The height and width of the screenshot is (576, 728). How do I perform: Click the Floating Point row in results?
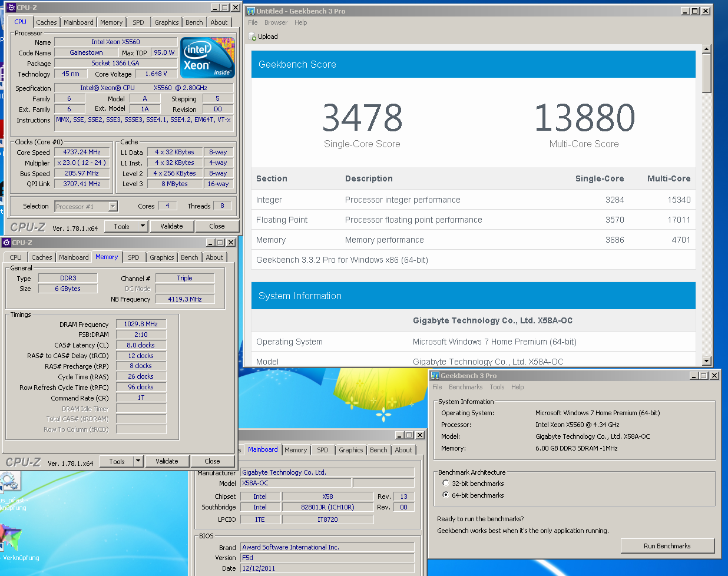pyautogui.click(x=474, y=220)
